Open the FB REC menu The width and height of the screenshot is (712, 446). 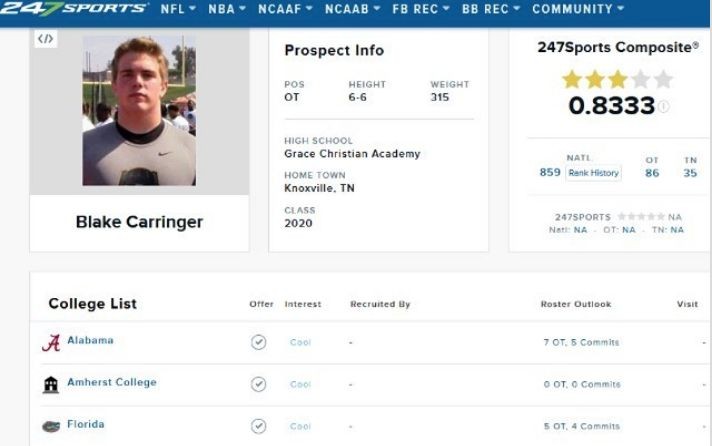click(421, 9)
